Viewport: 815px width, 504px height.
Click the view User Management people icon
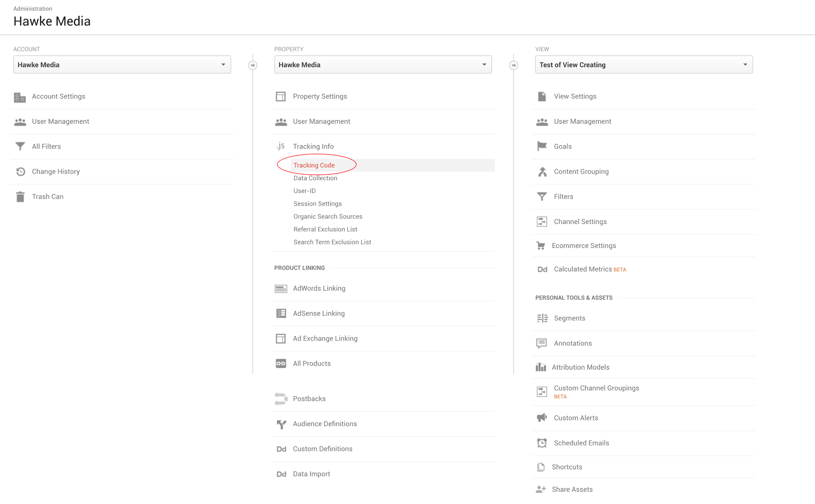point(542,122)
